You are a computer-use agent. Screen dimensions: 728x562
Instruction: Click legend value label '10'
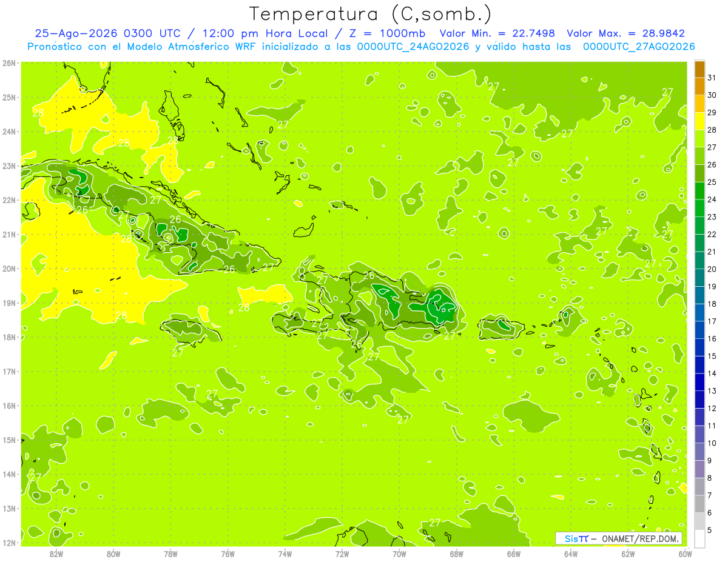712,443
